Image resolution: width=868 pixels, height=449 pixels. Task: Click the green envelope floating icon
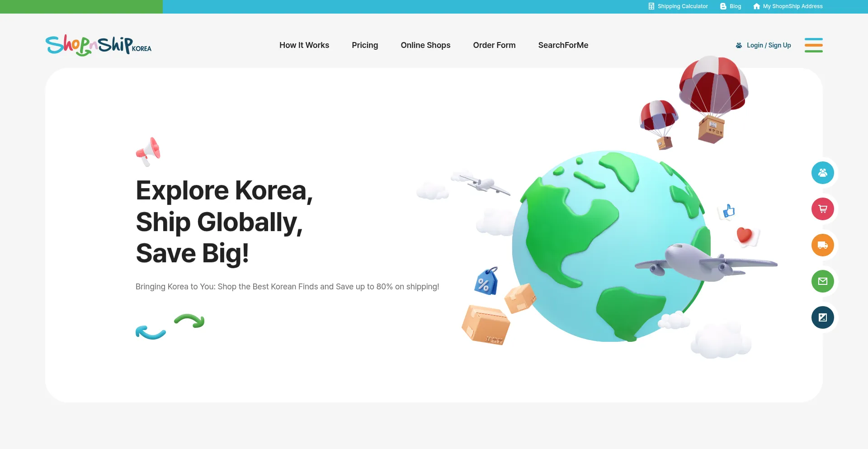click(x=822, y=281)
